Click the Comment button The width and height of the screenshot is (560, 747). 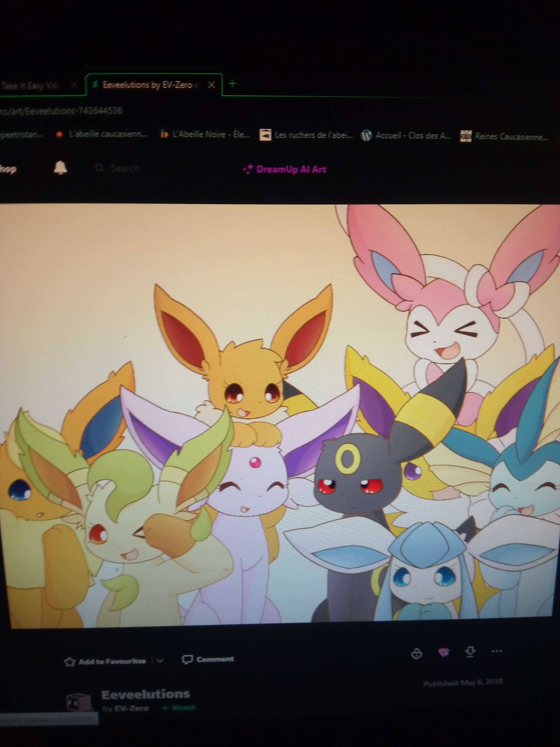208,659
